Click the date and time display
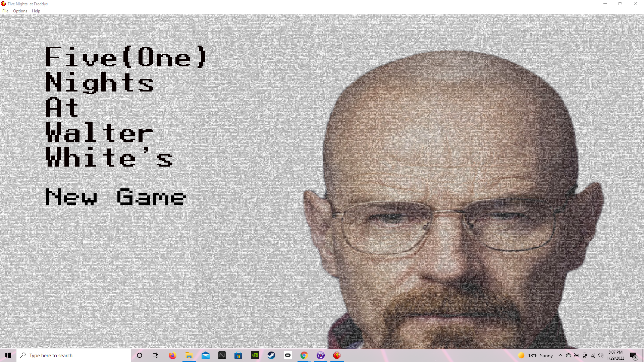This screenshot has height=362, width=644. pos(616,355)
